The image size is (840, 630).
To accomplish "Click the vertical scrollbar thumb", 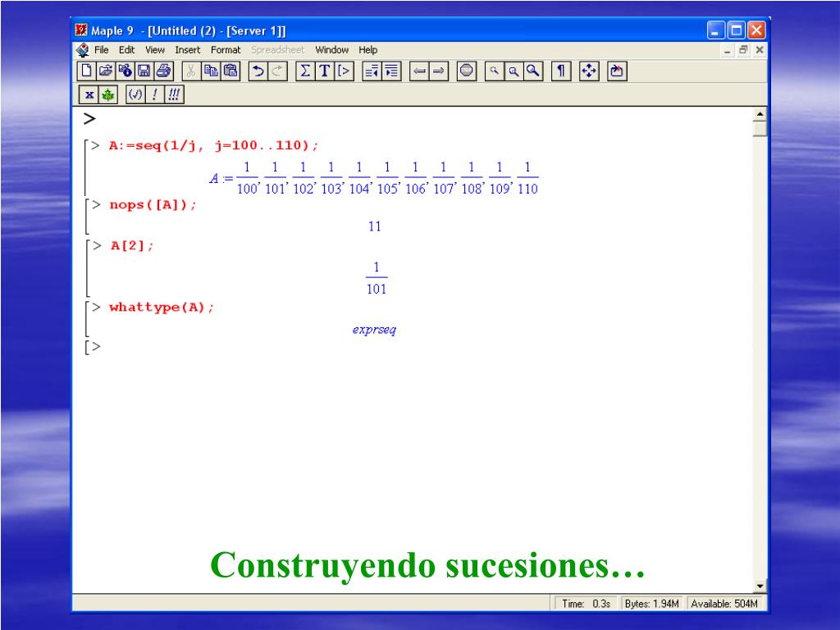I will (760, 129).
